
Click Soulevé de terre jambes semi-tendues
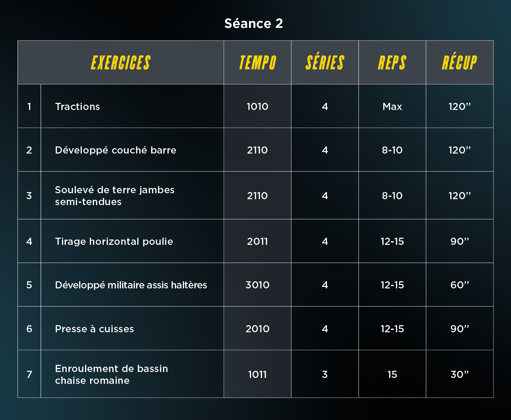pos(115,196)
